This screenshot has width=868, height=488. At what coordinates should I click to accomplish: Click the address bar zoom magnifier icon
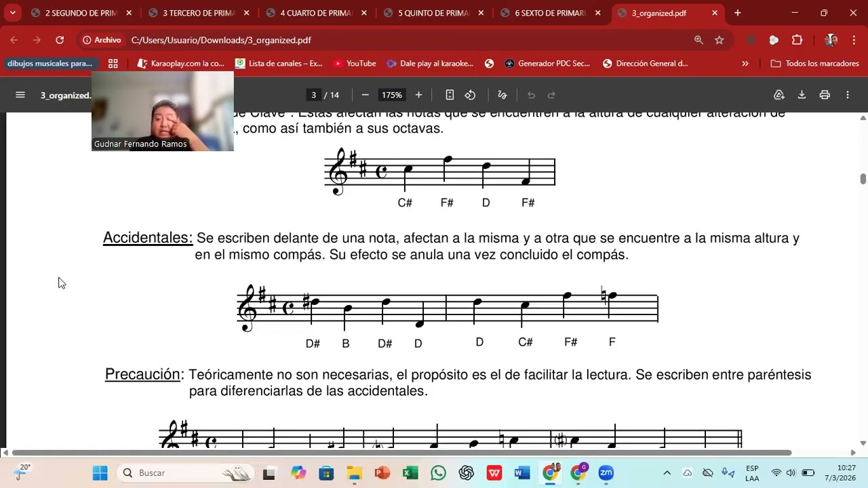pos(698,40)
